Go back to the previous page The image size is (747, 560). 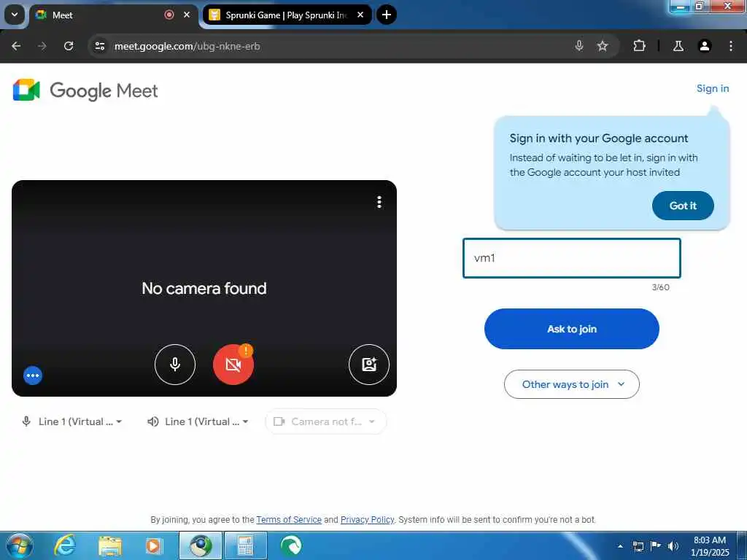16,46
